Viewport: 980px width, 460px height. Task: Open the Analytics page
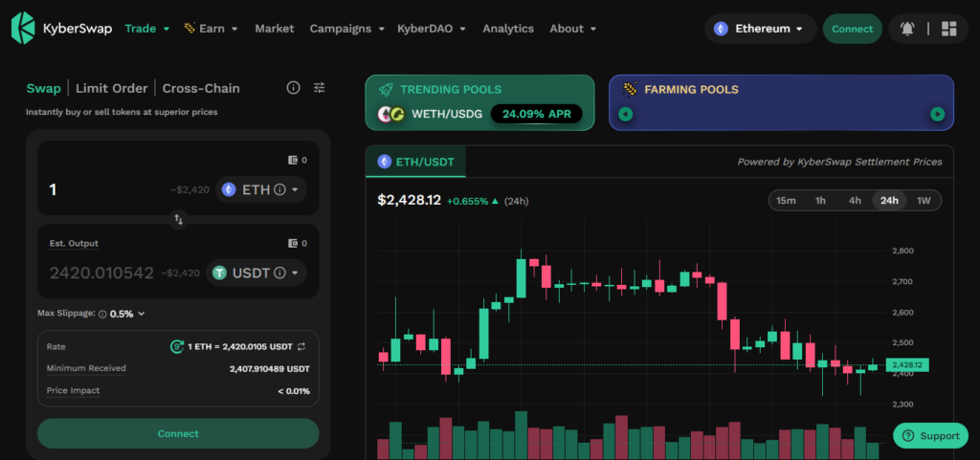tap(508, 29)
